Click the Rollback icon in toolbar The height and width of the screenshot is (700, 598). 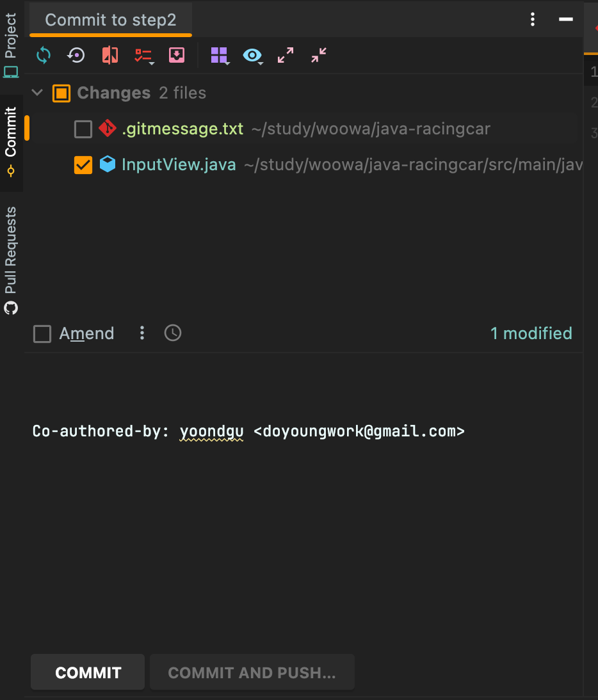pos(76,56)
